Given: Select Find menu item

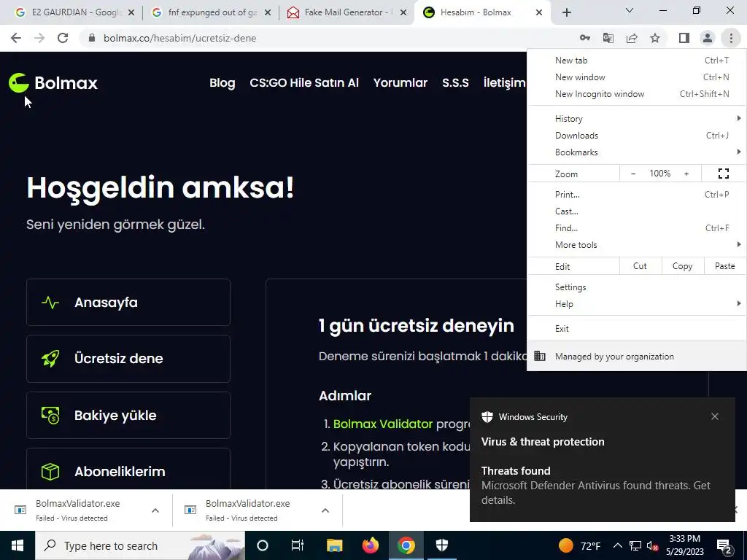Looking at the screenshot, I should (636, 228).
